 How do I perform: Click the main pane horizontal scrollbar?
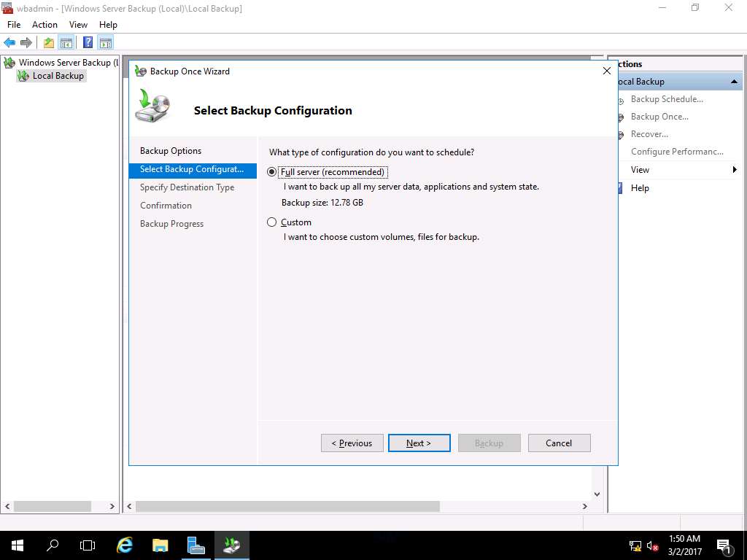(x=287, y=506)
